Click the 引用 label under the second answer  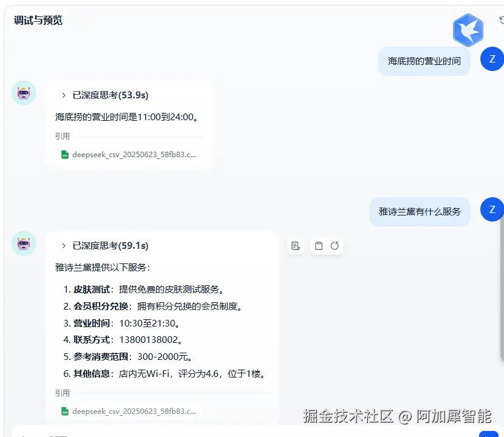click(63, 393)
